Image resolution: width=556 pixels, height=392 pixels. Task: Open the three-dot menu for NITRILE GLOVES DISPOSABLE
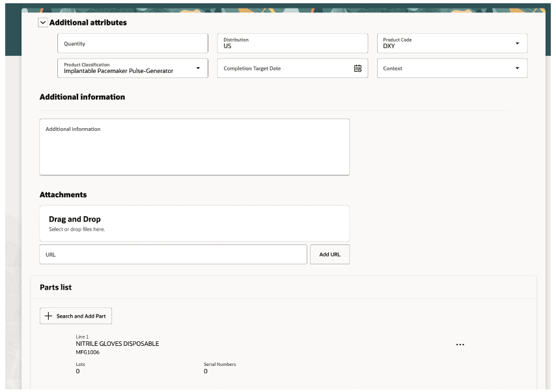(460, 344)
